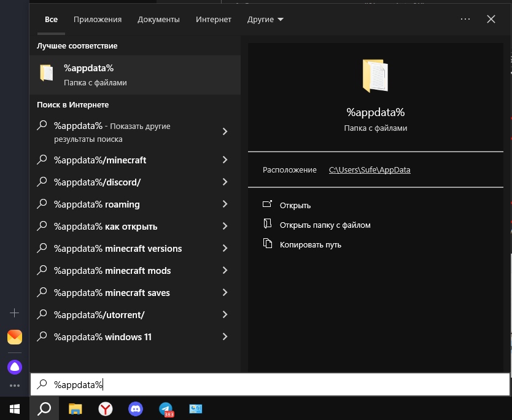
Task: Launch the purple Alice assistant icon
Action: [15, 367]
